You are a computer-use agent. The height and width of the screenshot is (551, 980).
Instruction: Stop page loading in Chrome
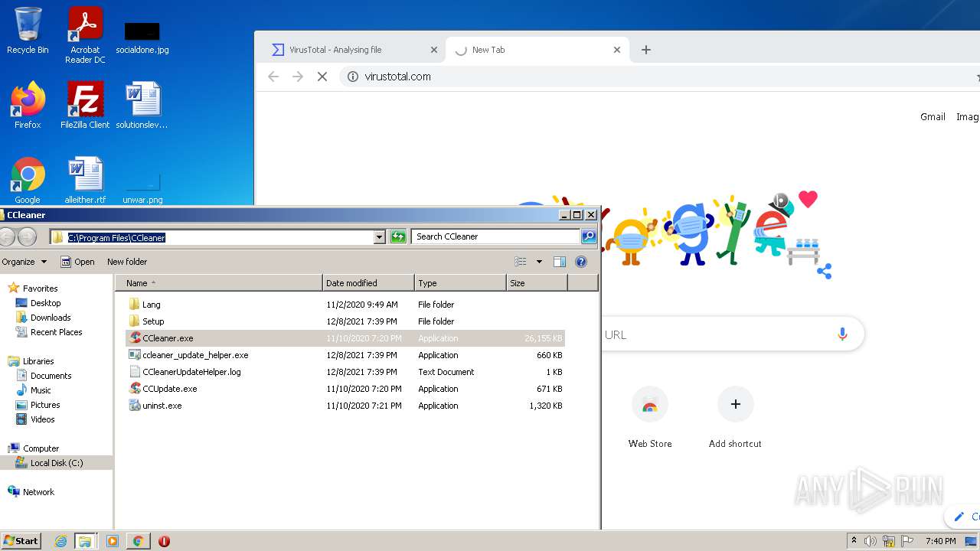click(x=322, y=77)
